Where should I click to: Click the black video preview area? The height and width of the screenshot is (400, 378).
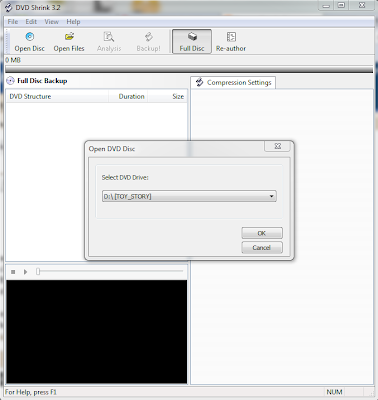pyautogui.click(x=97, y=332)
